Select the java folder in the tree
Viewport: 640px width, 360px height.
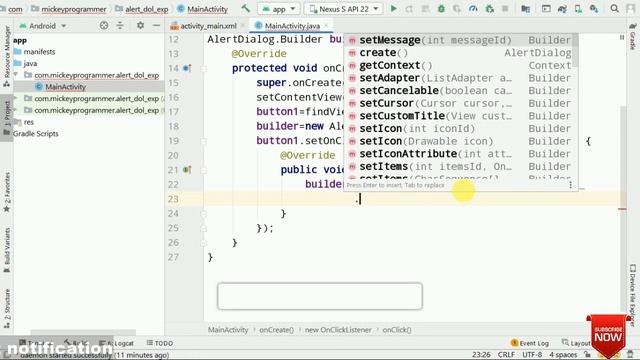(30, 63)
